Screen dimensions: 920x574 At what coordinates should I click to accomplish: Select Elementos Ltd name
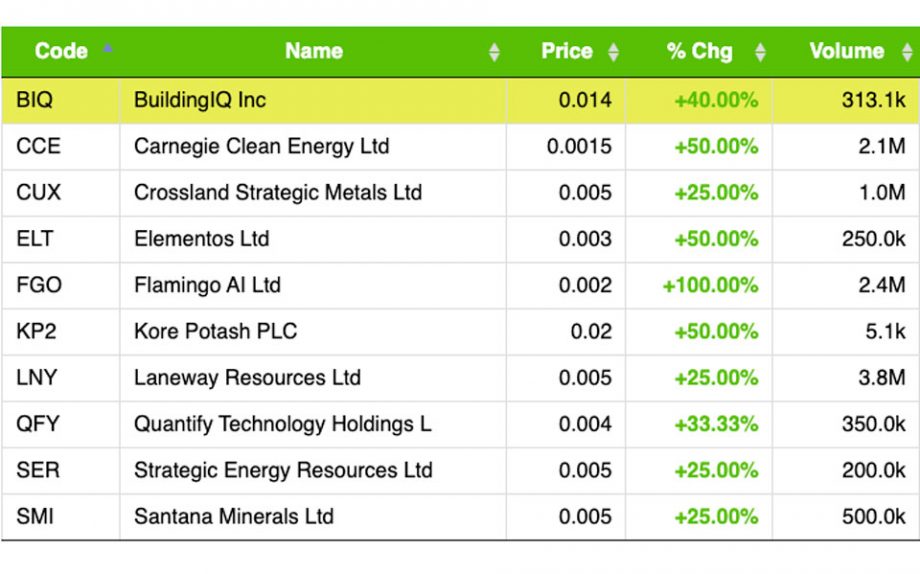(x=202, y=239)
